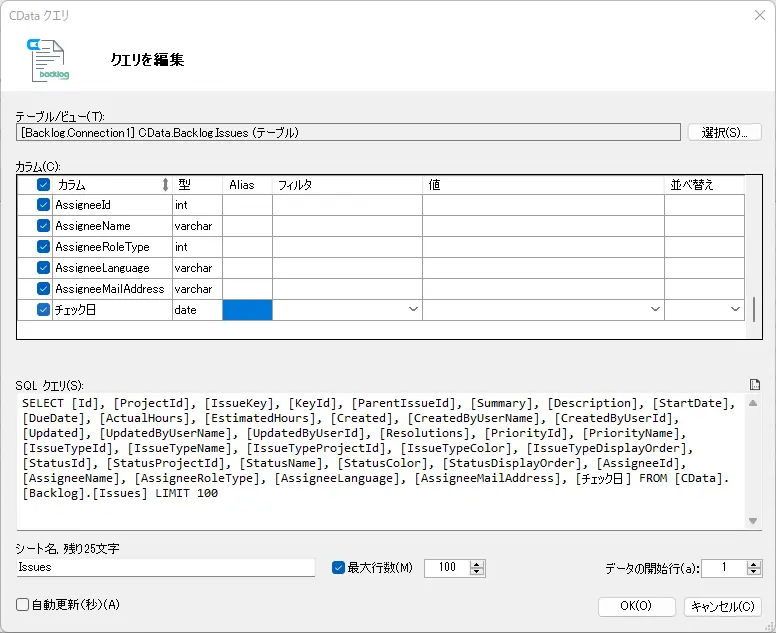Decrease the data start row spinner

click(x=754, y=572)
